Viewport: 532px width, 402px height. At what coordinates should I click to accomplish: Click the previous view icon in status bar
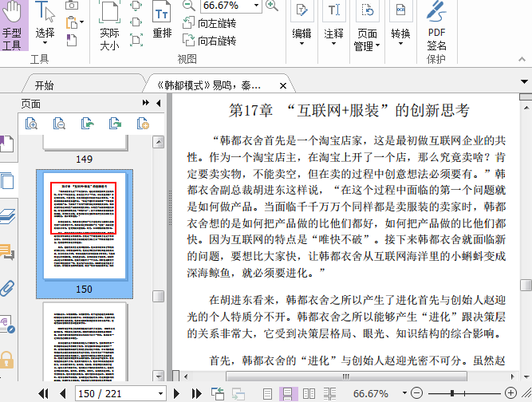[x=218, y=393]
